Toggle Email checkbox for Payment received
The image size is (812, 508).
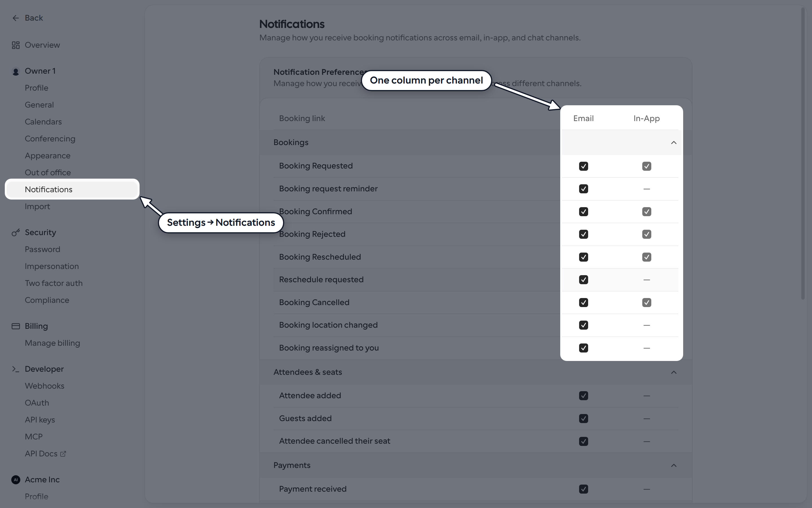584,489
